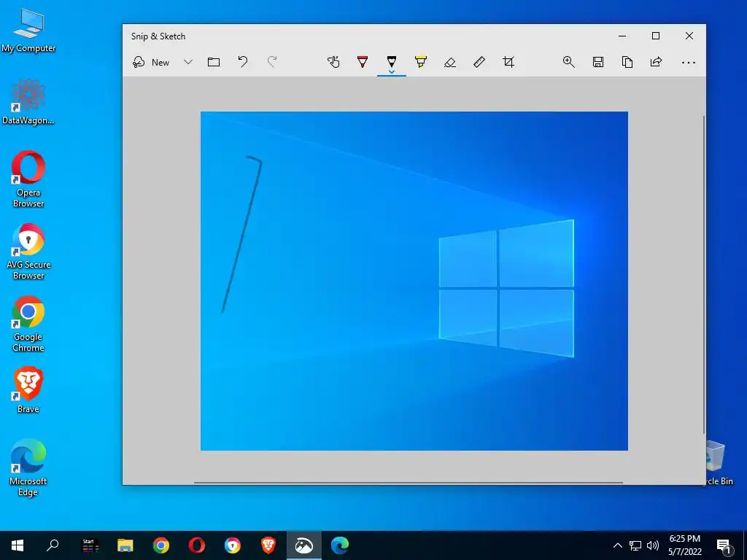The image size is (747, 560).
Task: Share the snip
Action: pyautogui.click(x=656, y=62)
